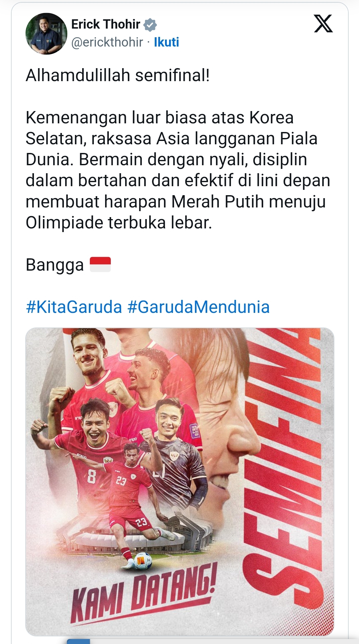Viewport: 359px width, 644px height.
Task: Click the paragraph about Korea Selatan victory
Action: point(178,170)
